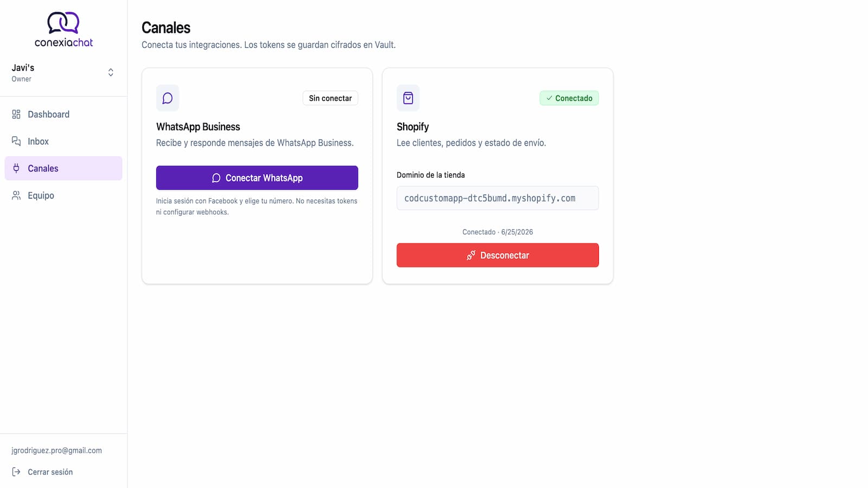Click the Cerrar sesión logout arrow icon
This screenshot has width=868, height=488.
point(16,472)
